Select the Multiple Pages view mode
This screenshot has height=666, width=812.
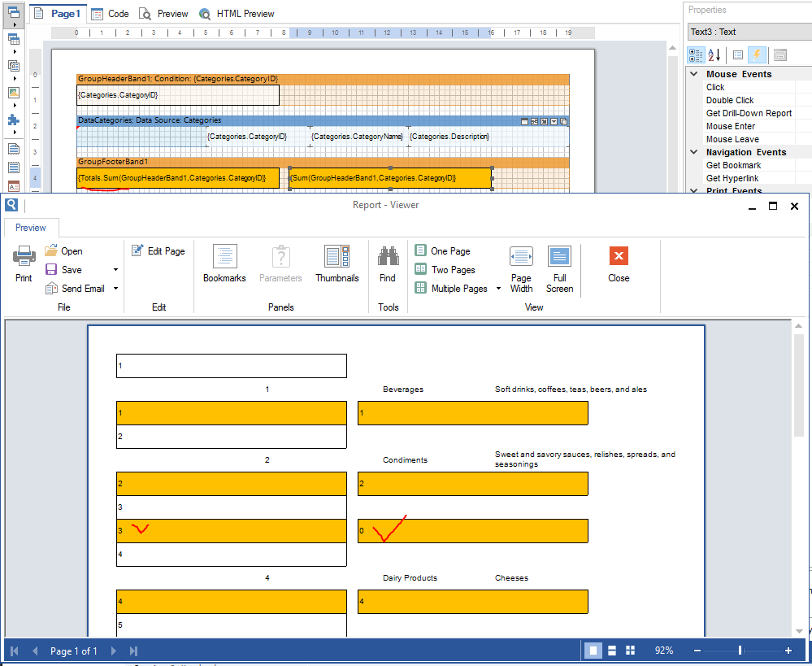click(x=451, y=288)
